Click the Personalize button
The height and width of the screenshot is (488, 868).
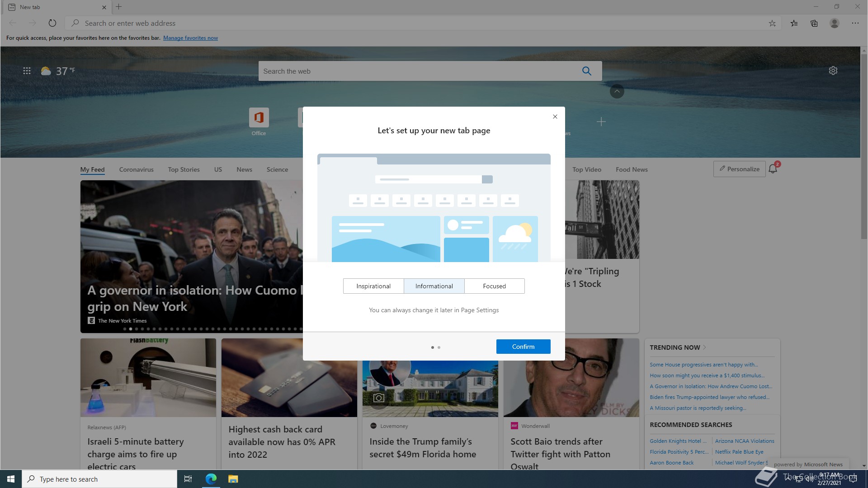[x=740, y=169]
